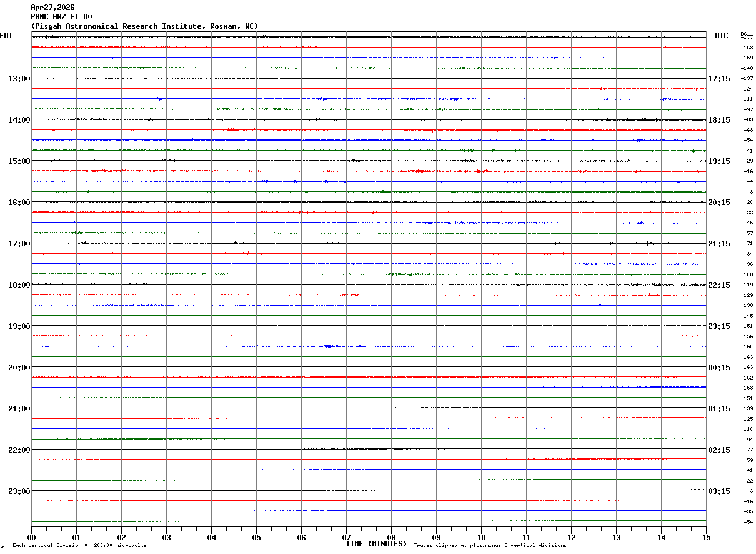Select the DC value 84

750,254
